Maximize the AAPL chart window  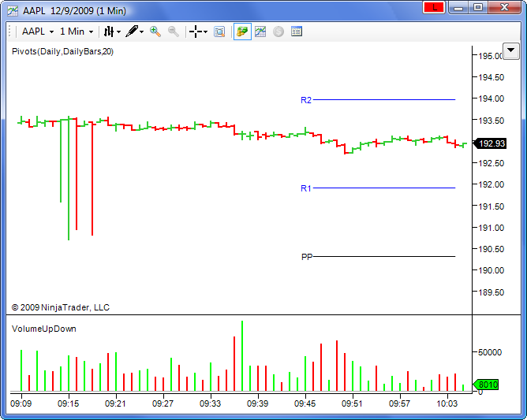point(478,7)
